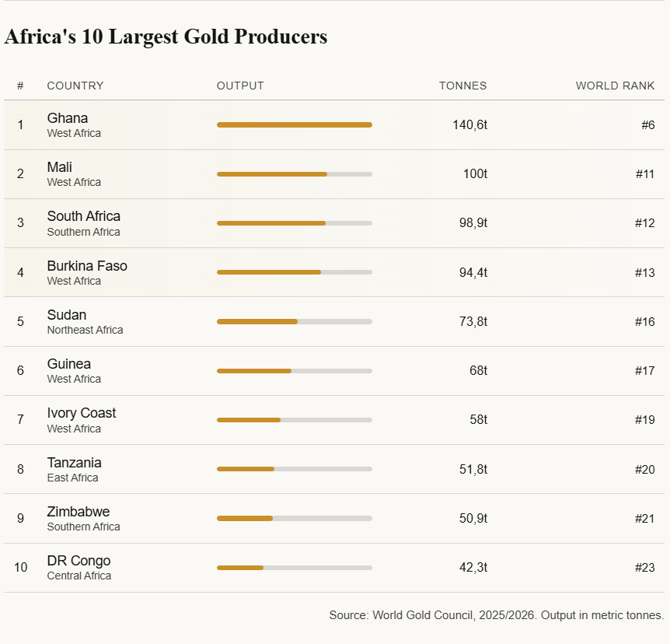
Task: Click the page title heading
Action: [x=166, y=37]
